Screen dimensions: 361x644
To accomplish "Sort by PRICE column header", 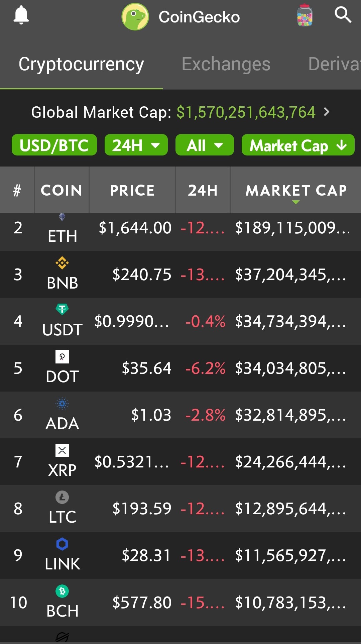I will pyautogui.click(x=132, y=190).
